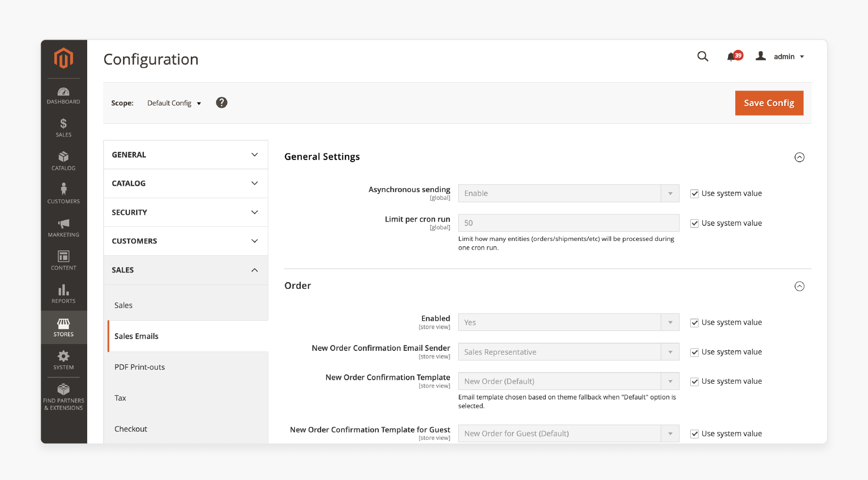The image size is (868, 480).
Task: Uncheck Use system value for Guest template
Action: [695, 434]
